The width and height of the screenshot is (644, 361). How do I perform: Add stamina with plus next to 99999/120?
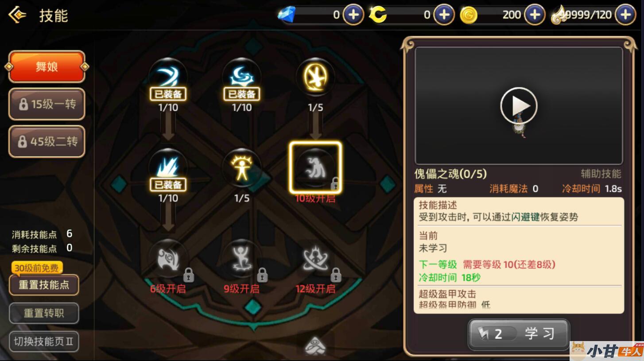tap(625, 15)
